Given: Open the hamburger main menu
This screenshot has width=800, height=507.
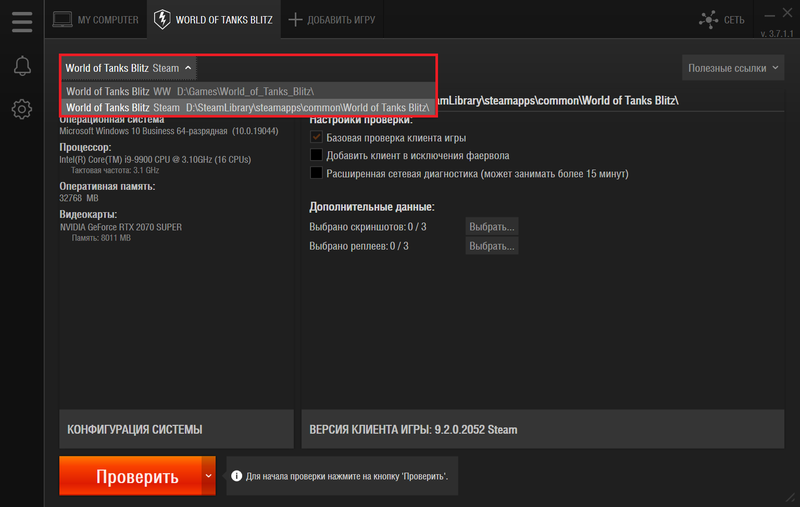Looking at the screenshot, I should tap(21, 20).
